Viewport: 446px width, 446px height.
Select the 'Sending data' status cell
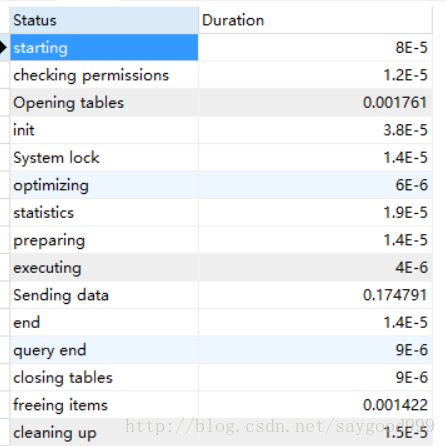104,295
